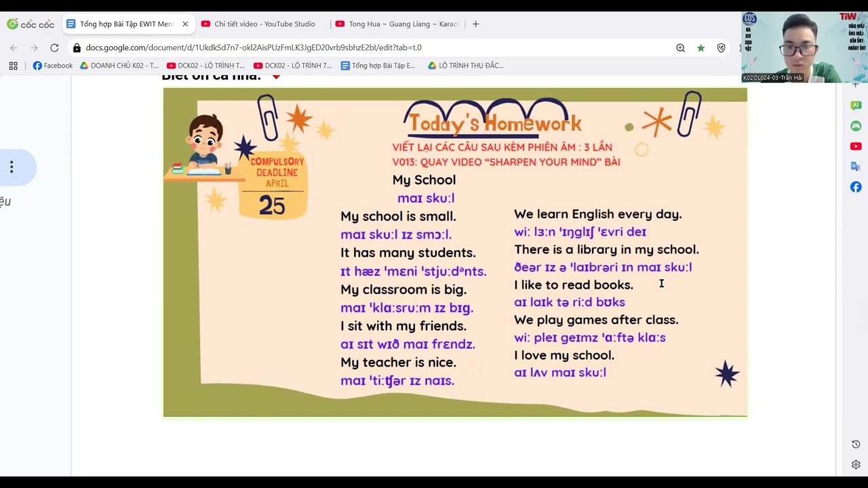Collapse the heading using the red arrow
Image resolution: width=868 pixels, height=488 pixels.
coord(276,77)
